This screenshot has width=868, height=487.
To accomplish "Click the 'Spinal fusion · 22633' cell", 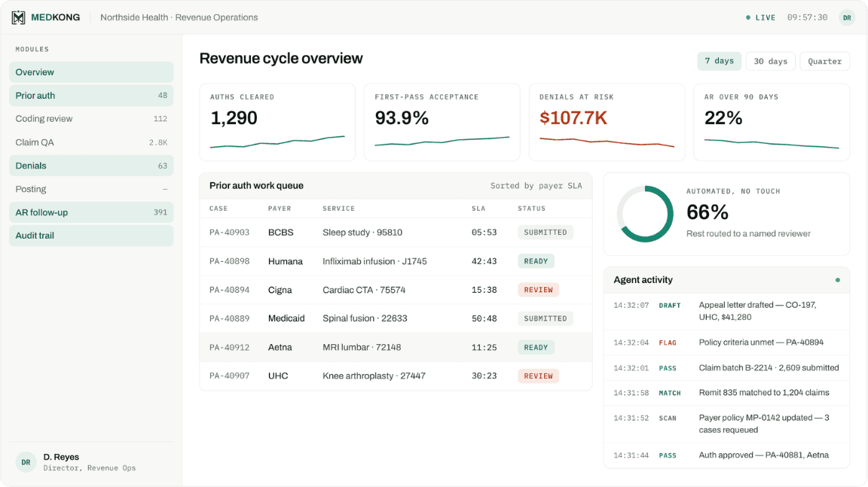I will (x=365, y=318).
